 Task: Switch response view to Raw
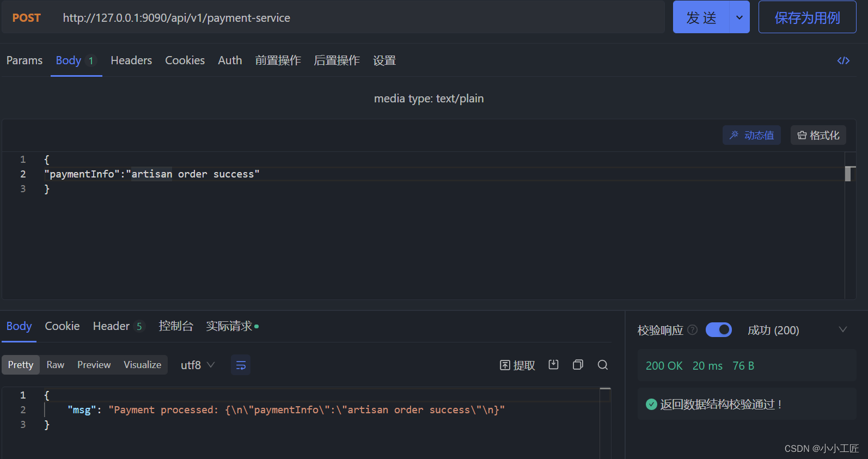tap(56, 365)
